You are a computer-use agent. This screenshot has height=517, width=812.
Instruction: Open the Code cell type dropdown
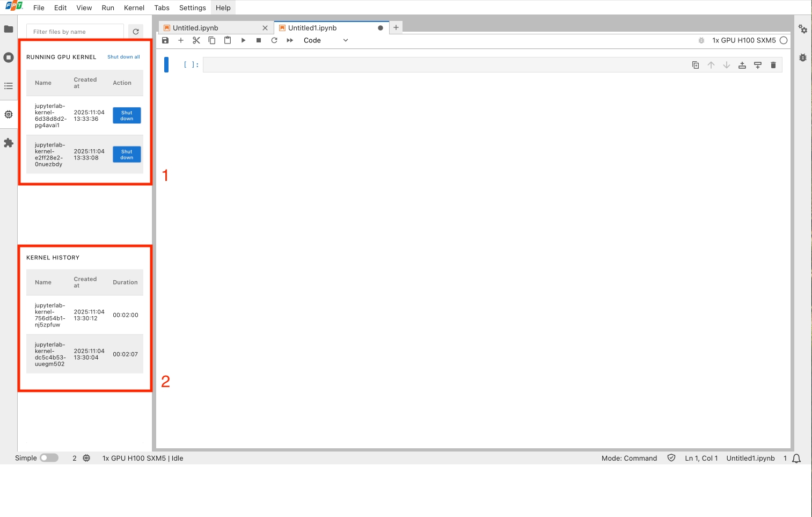pos(326,40)
